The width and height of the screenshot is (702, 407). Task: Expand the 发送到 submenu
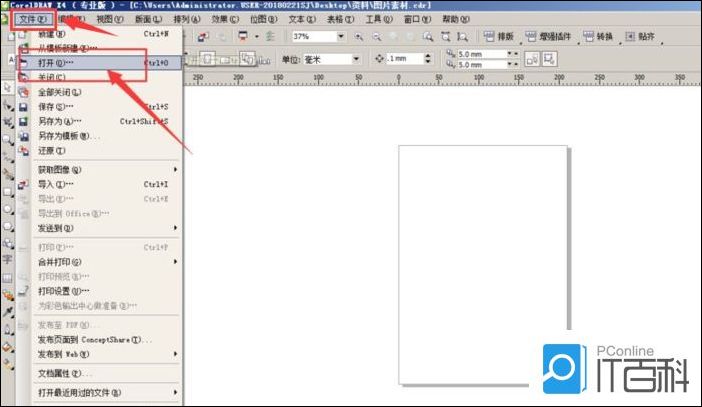(x=175, y=228)
